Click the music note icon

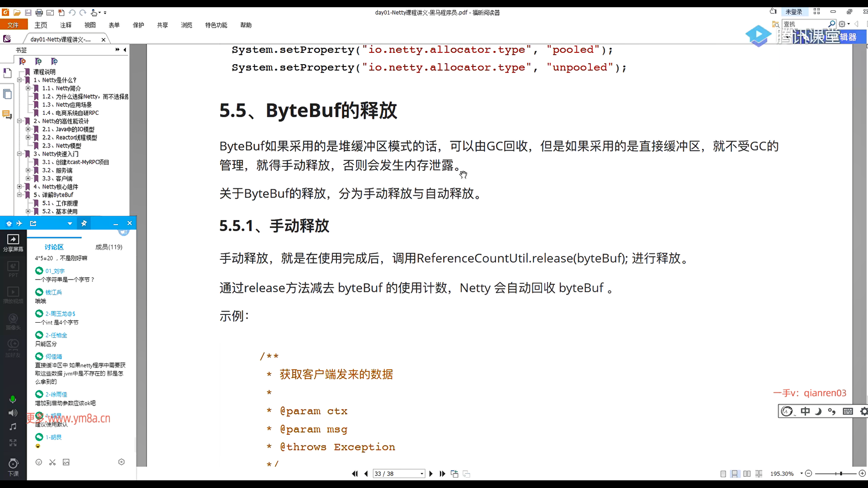coord(13,427)
